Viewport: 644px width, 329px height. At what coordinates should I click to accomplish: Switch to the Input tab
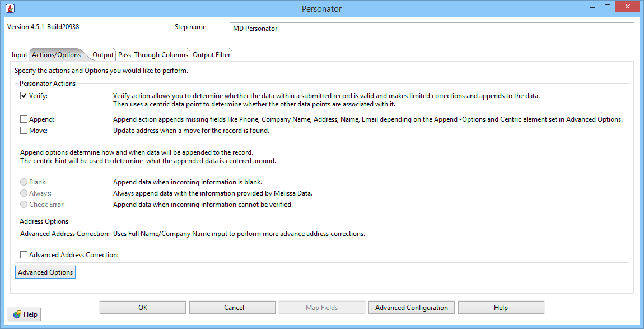pyautogui.click(x=20, y=55)
